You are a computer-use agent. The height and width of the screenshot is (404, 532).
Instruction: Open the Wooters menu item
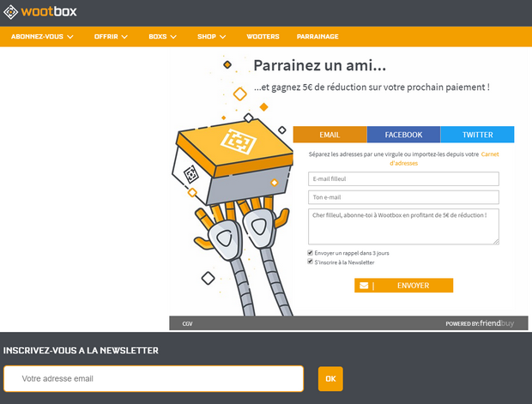coord(263,37)
